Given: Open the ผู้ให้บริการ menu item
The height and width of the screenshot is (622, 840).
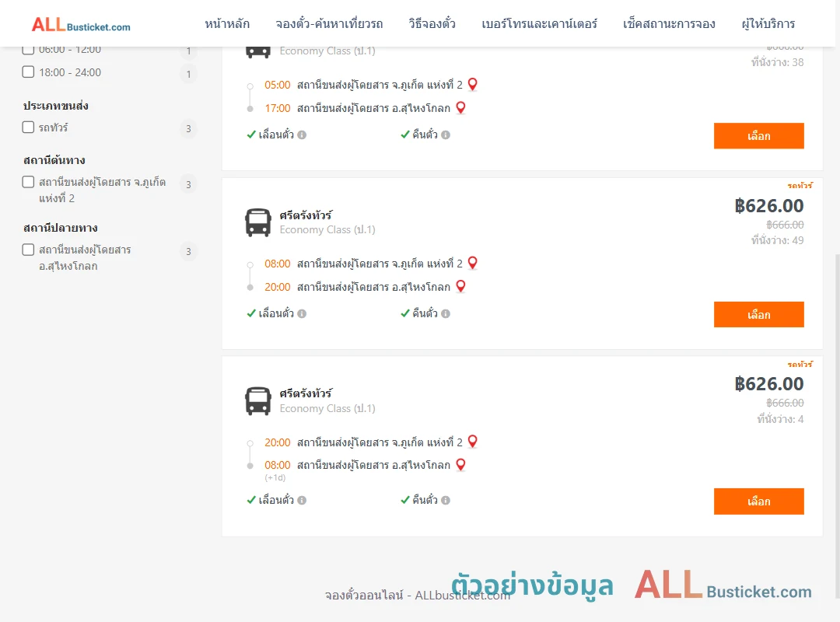Looking at the screenshot, I should pyautogui.click(x=768, y=24).
